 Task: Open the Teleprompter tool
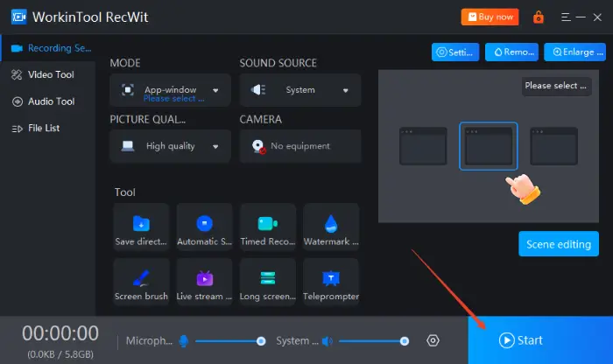(x=330, y=279)
